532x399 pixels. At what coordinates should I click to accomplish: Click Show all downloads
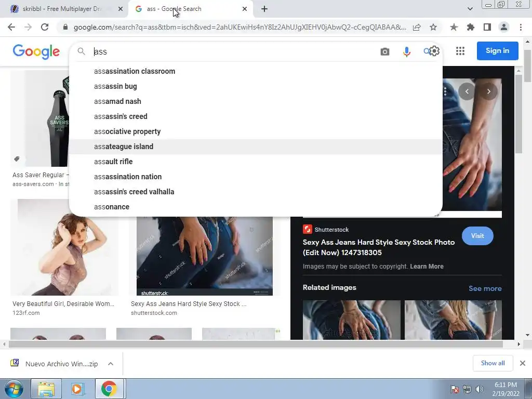point(493,363)
